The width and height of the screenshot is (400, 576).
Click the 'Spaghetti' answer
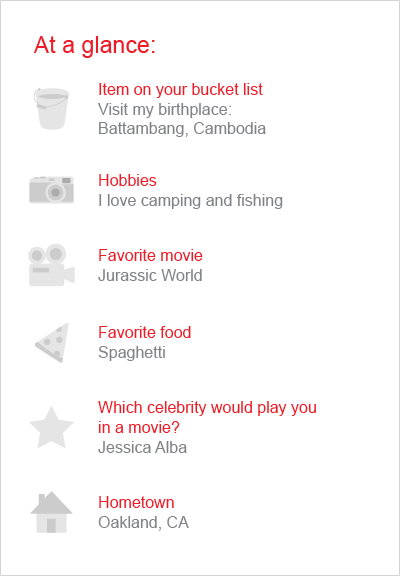click(132, 353)
